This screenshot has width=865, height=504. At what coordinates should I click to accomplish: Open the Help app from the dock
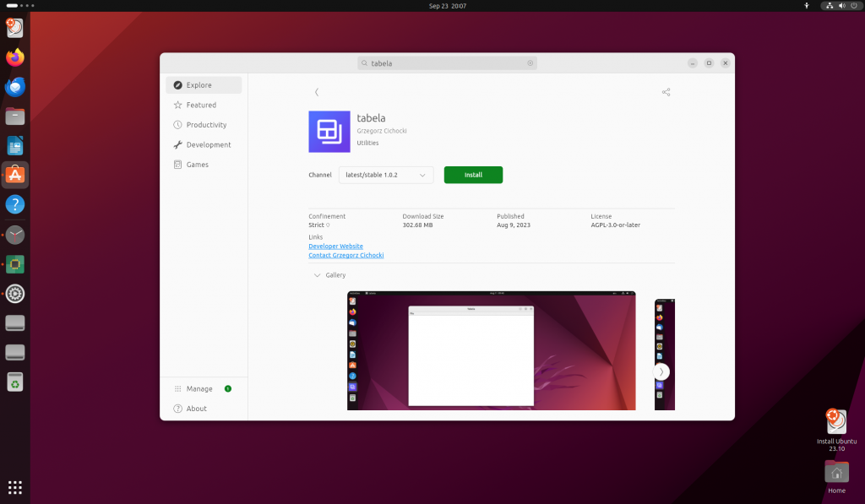[14, 204]
